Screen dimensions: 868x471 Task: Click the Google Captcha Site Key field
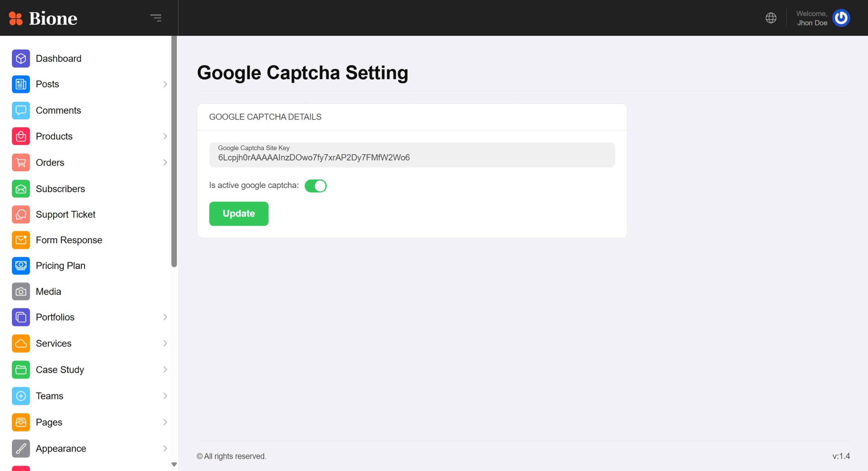412,155
